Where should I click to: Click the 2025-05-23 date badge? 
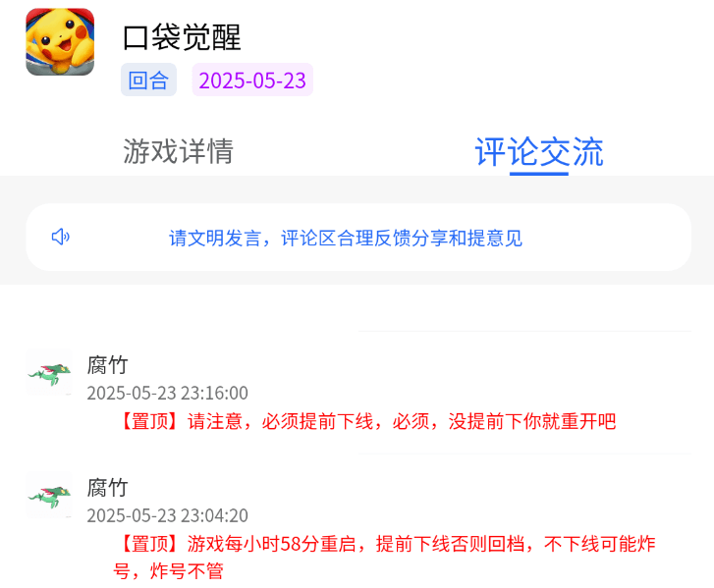point(252,80)
